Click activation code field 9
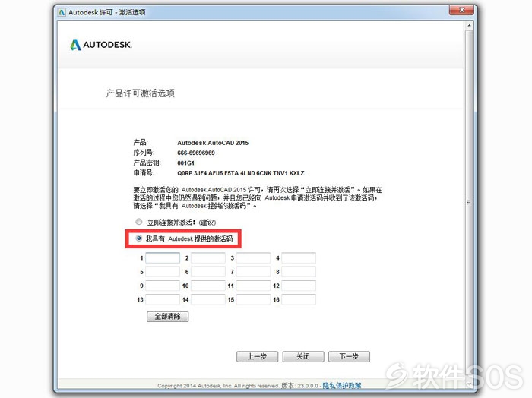 click(x=163, y=286)
